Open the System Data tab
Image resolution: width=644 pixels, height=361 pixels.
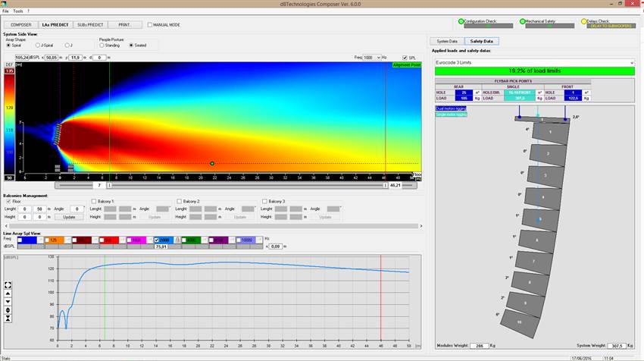447,42
